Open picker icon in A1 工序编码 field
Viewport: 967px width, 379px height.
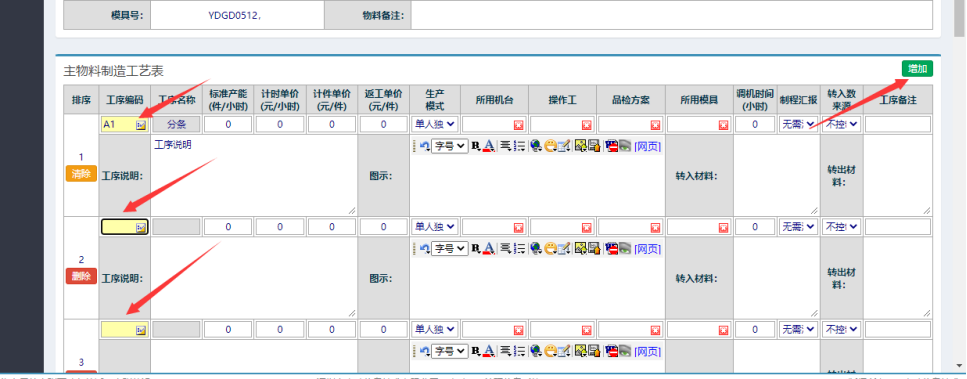141,124
